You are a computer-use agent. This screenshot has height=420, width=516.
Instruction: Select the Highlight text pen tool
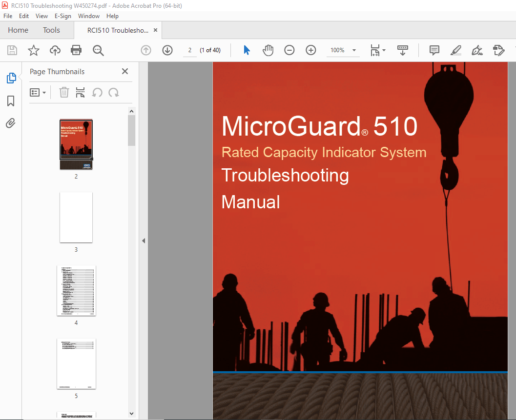pos(455,50)
